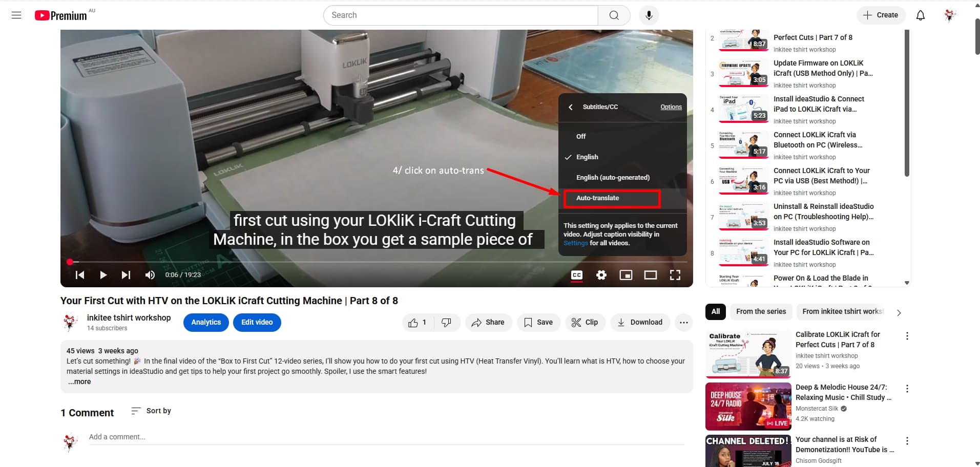The height and width of the screenshot is (467, 980).
Task: Save video to playlist
Action: pyautogui.click(x=538, y=322)
